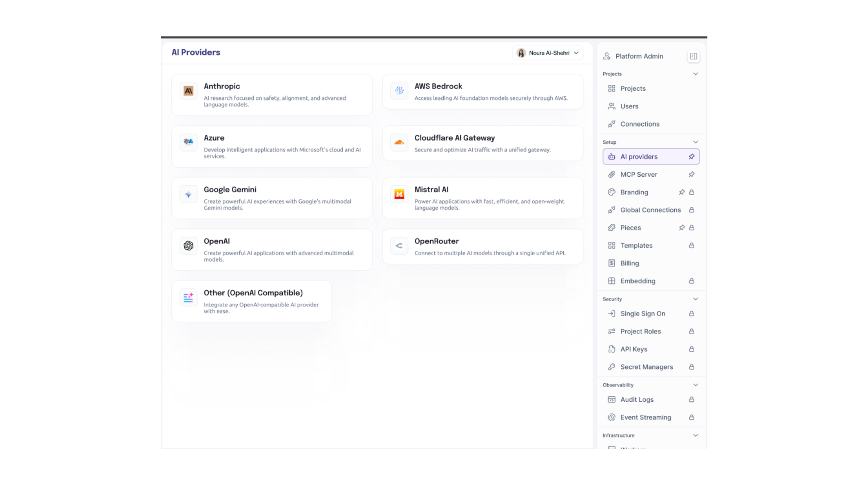Open Connections in the sidebar
This screenshot has width=868, height=485.
coord(651,125)
